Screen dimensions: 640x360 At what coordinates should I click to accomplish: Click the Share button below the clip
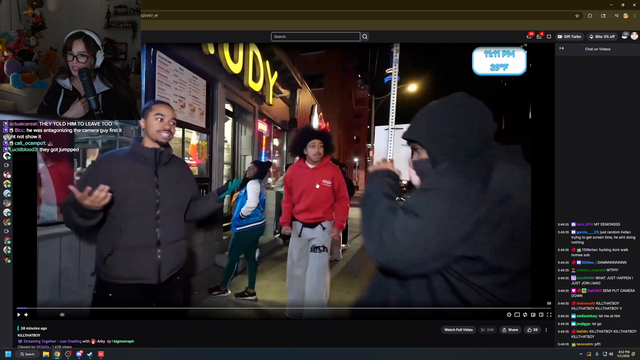[x=510, y=330]
